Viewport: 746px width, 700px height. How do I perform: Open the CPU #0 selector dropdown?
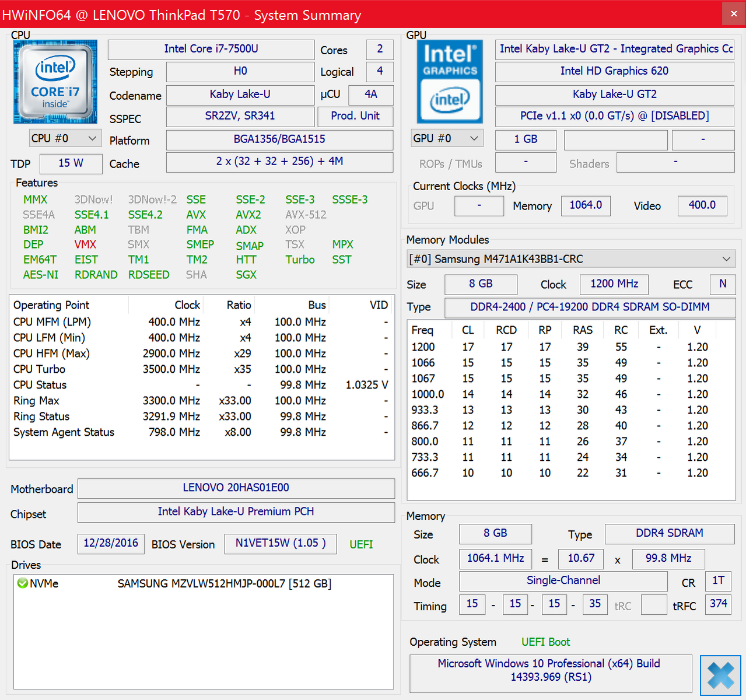point(64,138)
